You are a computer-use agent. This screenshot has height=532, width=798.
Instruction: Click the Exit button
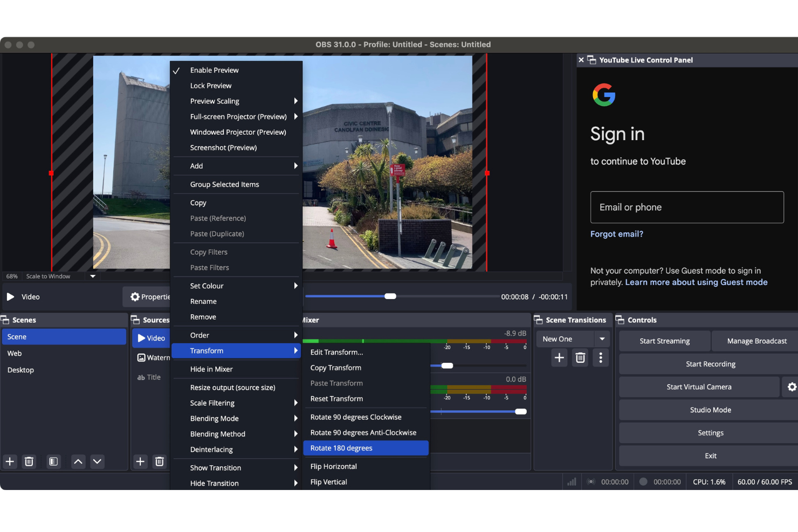(x=710, y=456)
